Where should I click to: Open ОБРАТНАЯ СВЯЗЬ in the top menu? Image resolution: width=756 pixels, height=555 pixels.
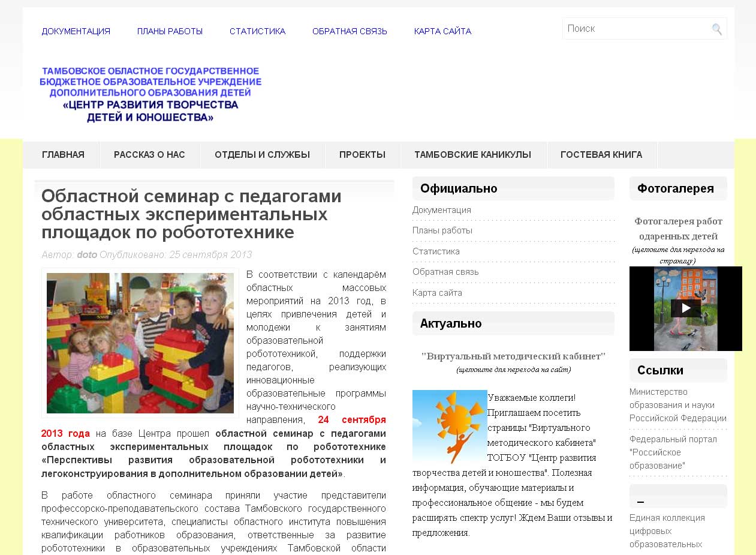point(350,31)
